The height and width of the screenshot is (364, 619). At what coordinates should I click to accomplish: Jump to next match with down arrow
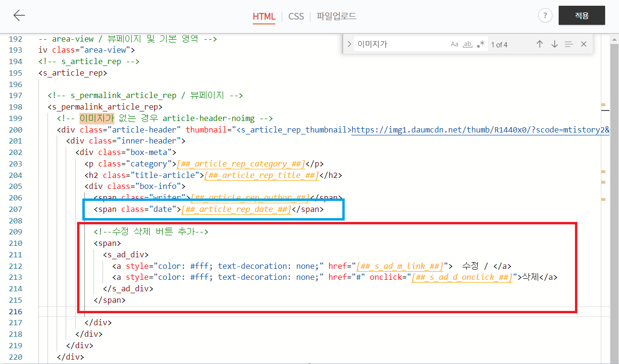point(554,44)
